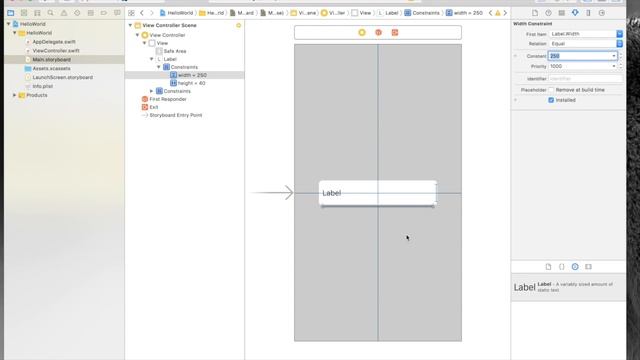
Task: Open the First Item dropdown
Action: 620,34
